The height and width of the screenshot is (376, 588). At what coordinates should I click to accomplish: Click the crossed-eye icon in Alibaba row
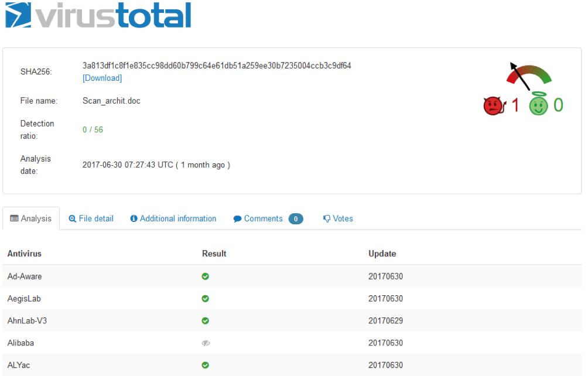coord(206,343)
